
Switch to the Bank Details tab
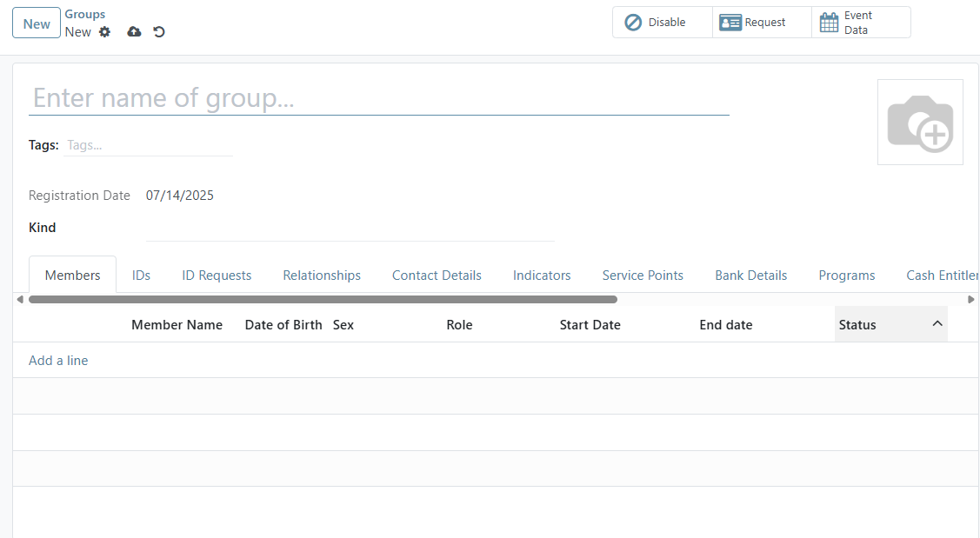(x=750, y=275)
